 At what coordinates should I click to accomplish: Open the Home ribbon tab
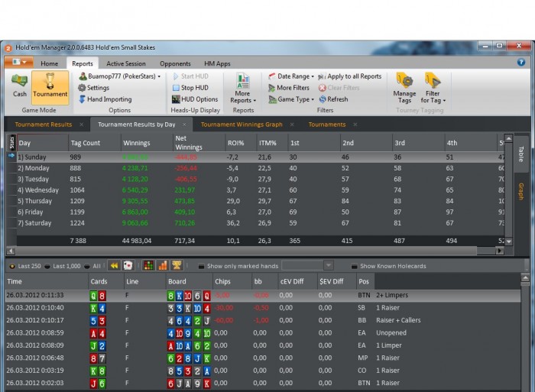coord(50,63)
